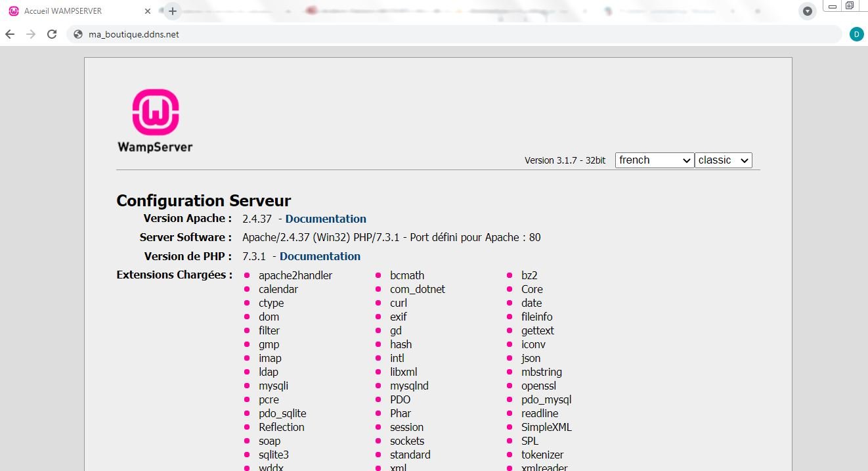Click the gd extension entry

pyautogui.click(x=396, y=330)
